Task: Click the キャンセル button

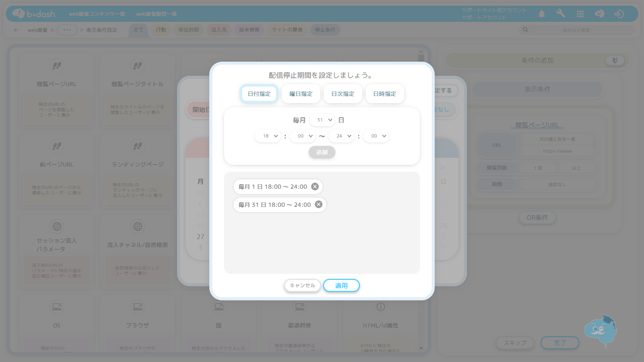Action: tap(302, 285)
